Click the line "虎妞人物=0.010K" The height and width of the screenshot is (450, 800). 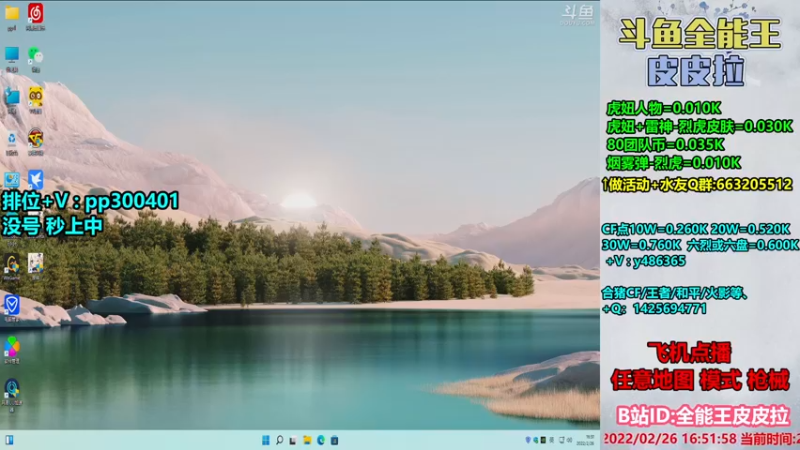coord(664,108)
